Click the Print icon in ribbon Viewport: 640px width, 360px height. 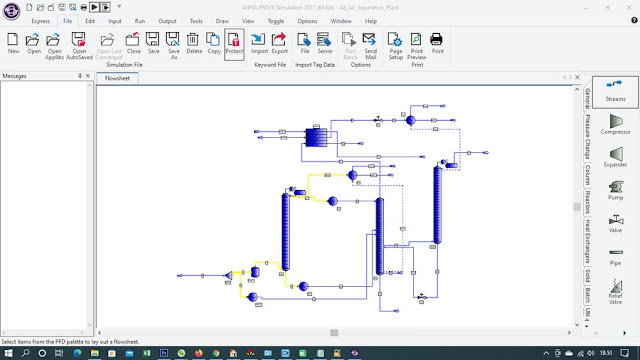(x=437, y=43)
